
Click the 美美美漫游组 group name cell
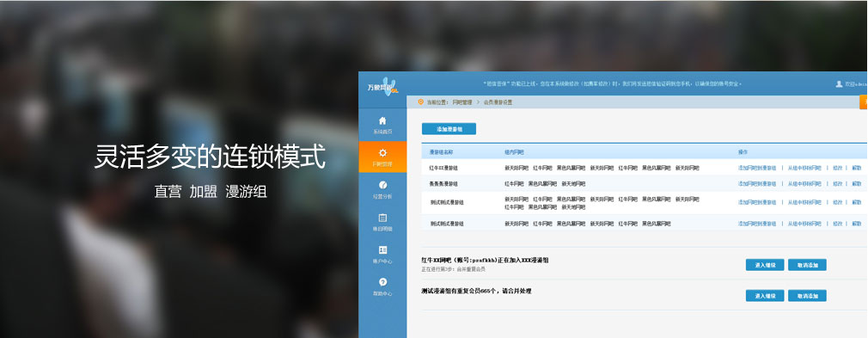(x=443, y=183)
